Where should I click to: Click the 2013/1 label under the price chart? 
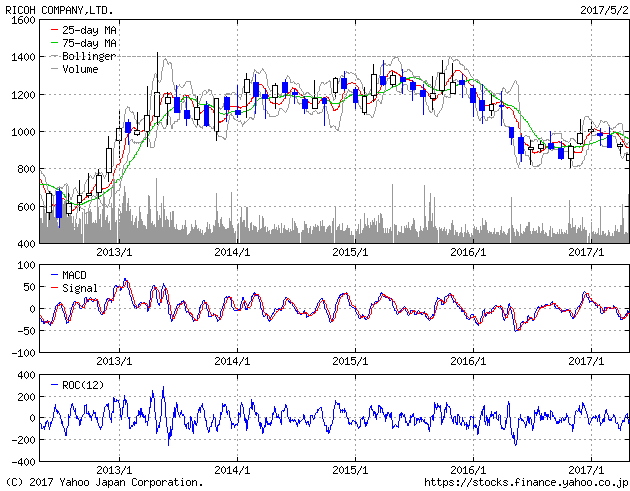pos(115,253)
